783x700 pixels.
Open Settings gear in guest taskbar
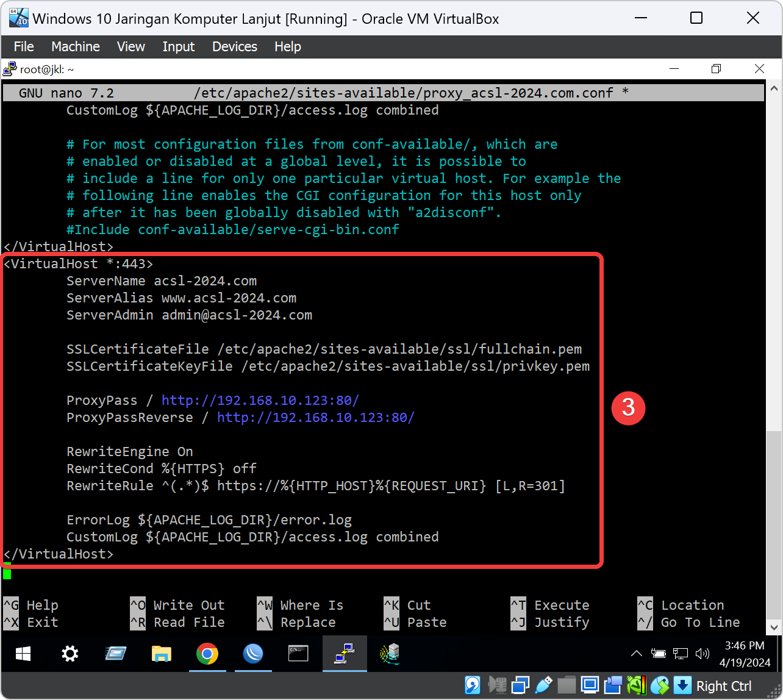(x=70, y=654)
